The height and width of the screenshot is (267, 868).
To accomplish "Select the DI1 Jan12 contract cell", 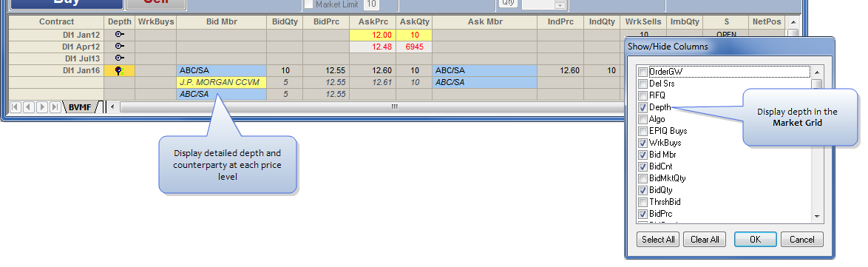I will [x=56, y=34].
